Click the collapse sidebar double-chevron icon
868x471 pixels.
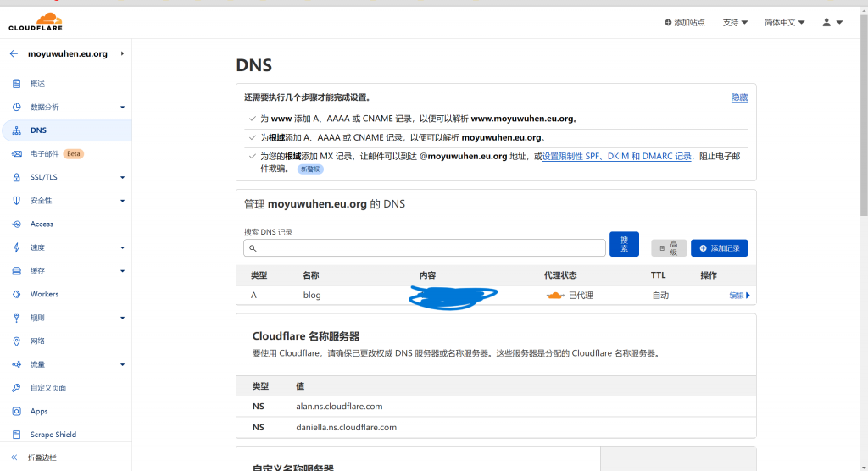pos(14,457)
